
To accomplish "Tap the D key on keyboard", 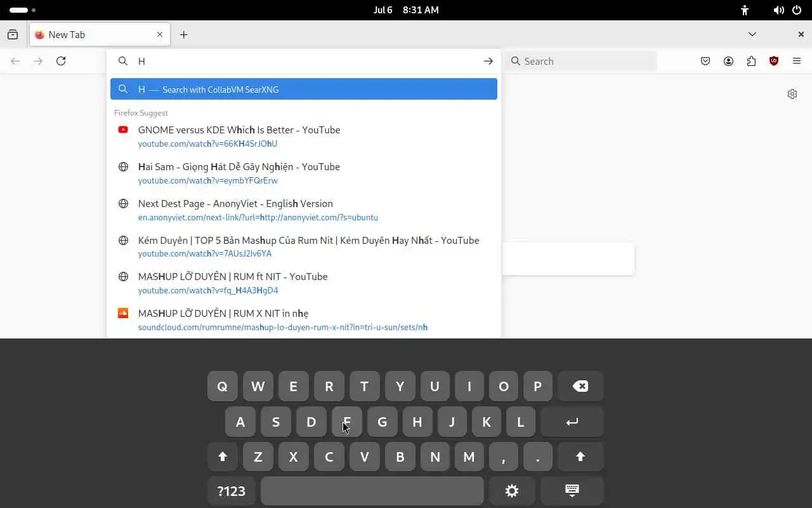I will pyautogui.click(x=311, y=422).
